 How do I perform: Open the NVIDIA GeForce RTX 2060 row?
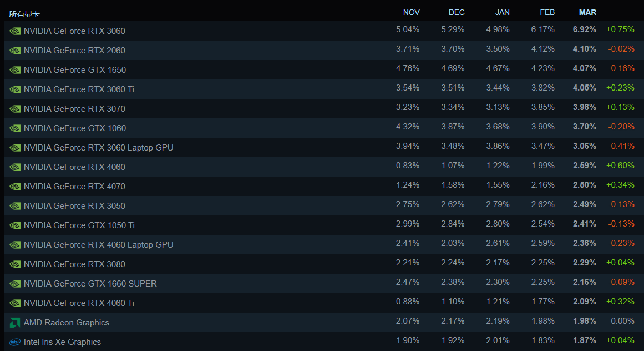[x=74, y=51]
